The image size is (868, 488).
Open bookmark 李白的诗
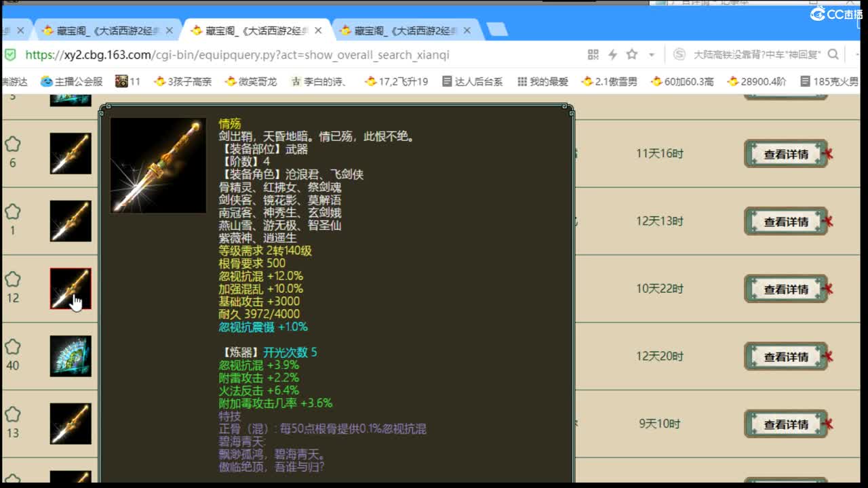[319, 81]
